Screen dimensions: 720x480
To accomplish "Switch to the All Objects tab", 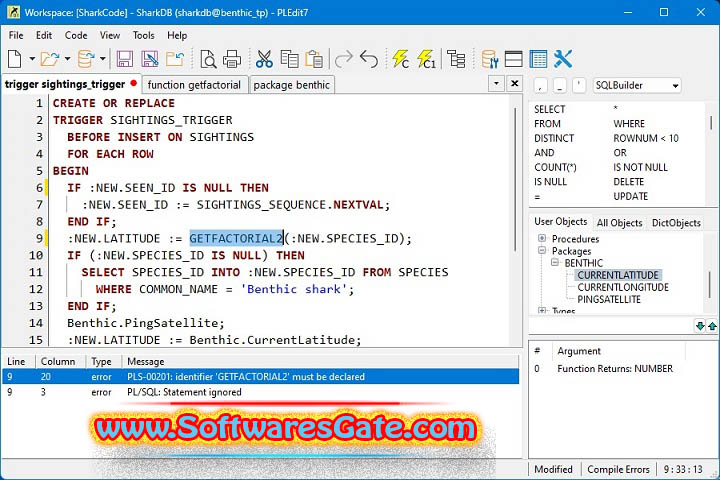I will click(x=620, y=223).
